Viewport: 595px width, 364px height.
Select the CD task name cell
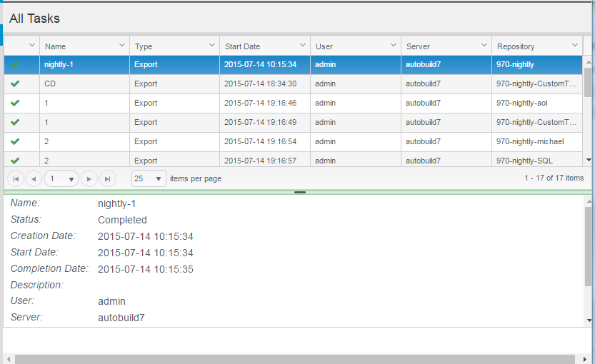[x=84, y=84]
